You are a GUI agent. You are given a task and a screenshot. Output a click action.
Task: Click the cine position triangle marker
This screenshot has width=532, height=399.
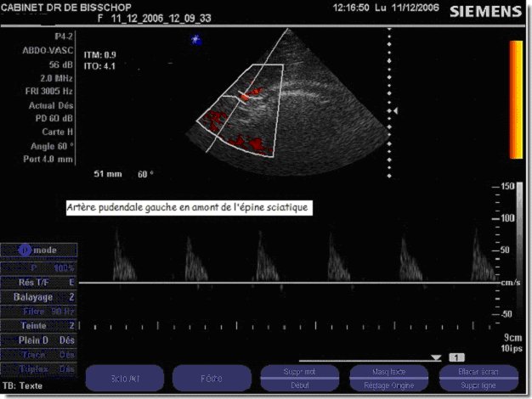436,357
